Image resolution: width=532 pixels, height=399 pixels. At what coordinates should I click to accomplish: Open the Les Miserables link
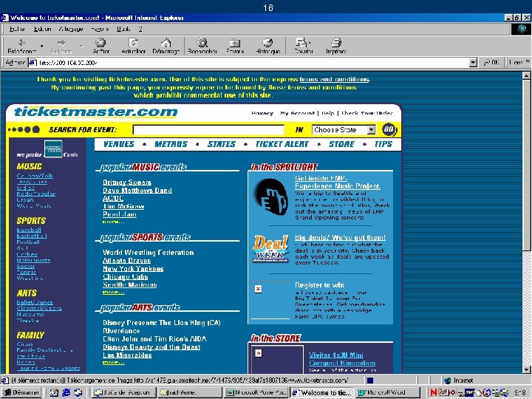(127, 355)
